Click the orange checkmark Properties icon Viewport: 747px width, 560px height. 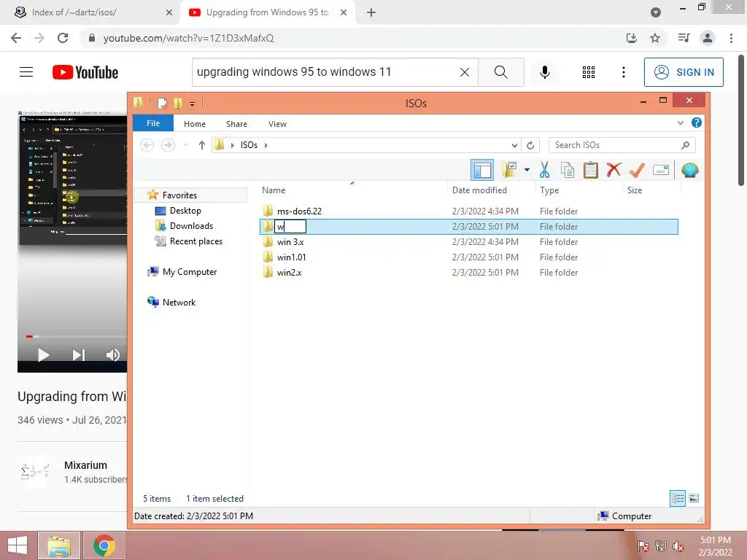tap(637, 170)
